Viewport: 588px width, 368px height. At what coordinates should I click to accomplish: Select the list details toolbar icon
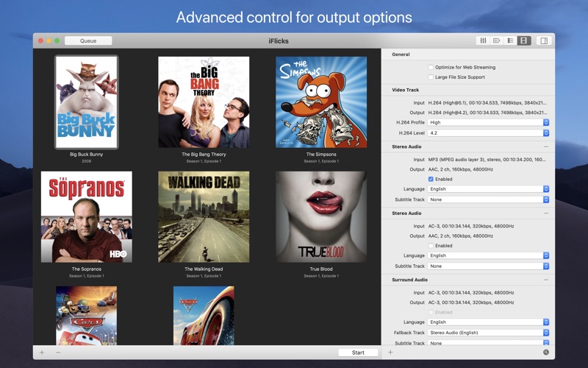point(510,40)
